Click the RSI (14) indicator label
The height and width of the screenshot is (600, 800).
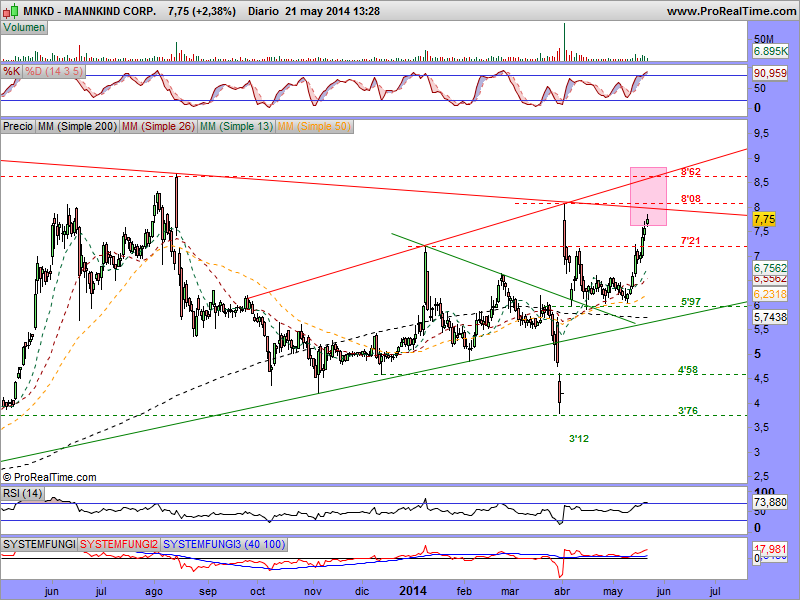[x=22, y=493]
